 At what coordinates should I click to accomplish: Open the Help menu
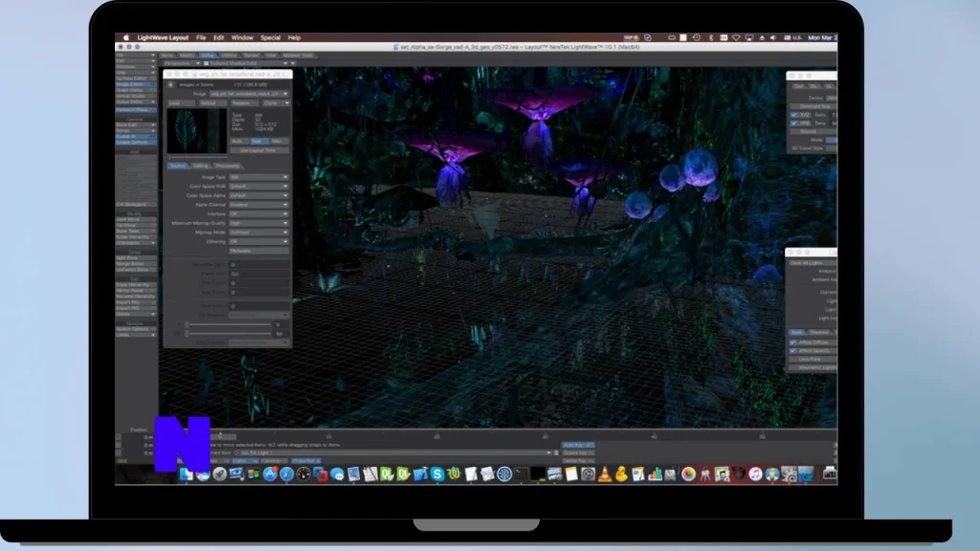pos(294,37)
